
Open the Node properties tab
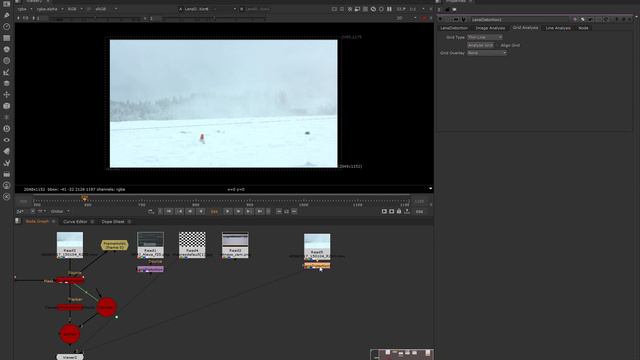coord(583,28)
